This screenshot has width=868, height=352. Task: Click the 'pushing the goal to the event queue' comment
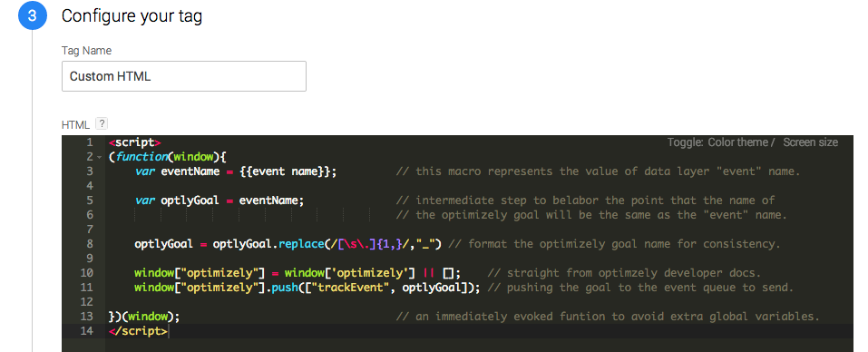click(x=640, y=288)
